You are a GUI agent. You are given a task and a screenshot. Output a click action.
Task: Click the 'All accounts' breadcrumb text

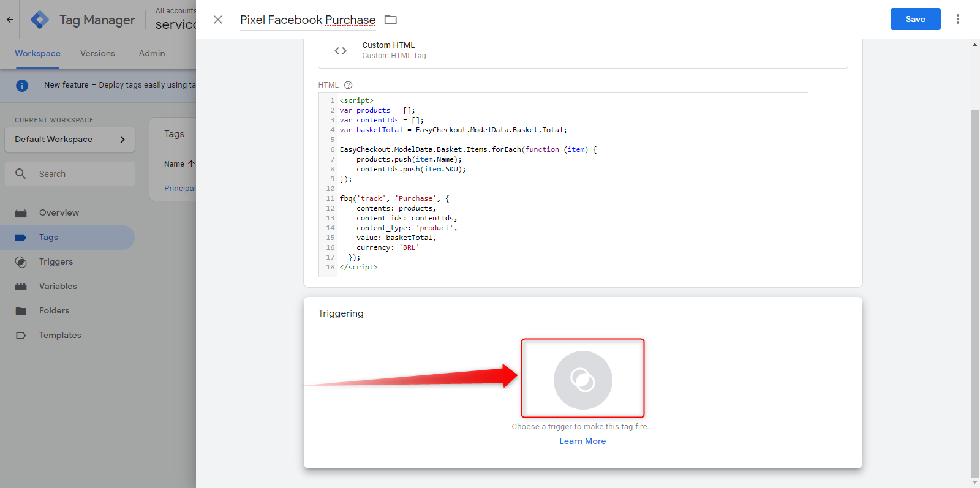(x=176, y=10)
